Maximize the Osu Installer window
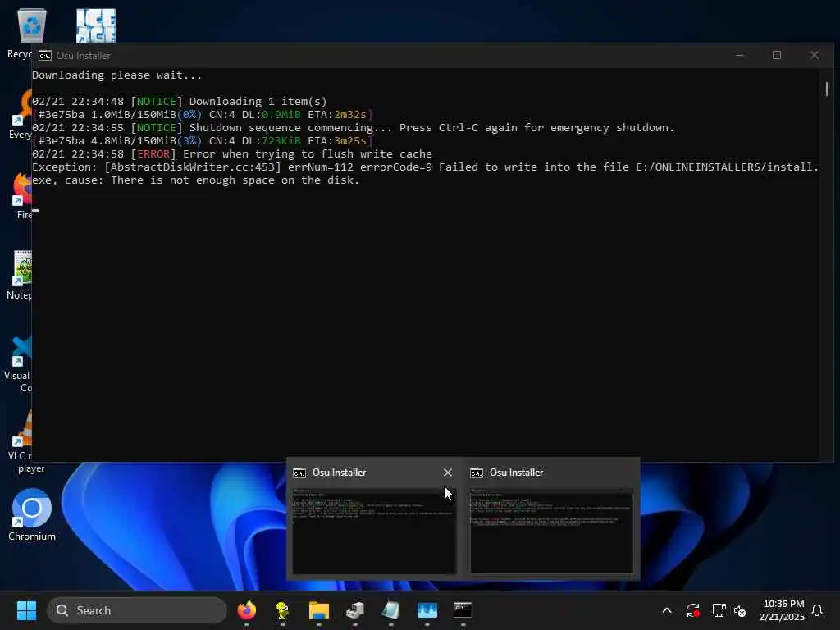 777,55
